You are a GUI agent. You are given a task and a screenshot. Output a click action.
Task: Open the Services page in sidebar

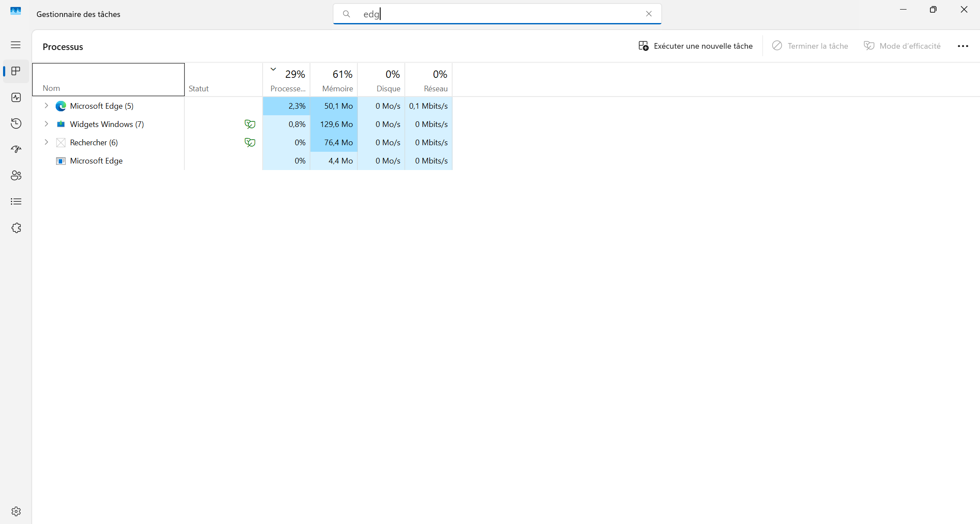[x=16, y=228]
